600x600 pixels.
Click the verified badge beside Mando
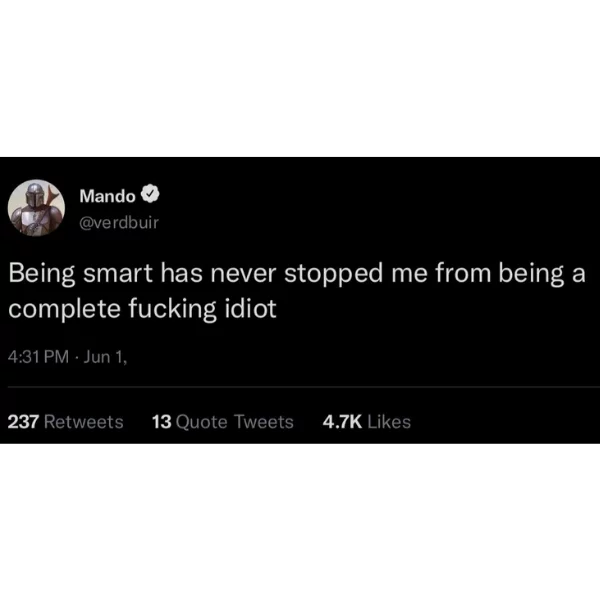150,194
